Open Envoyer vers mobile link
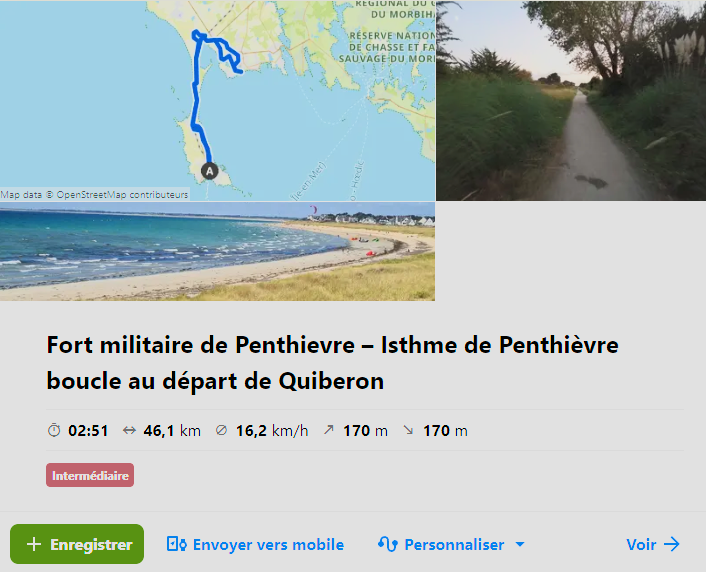 255,544
